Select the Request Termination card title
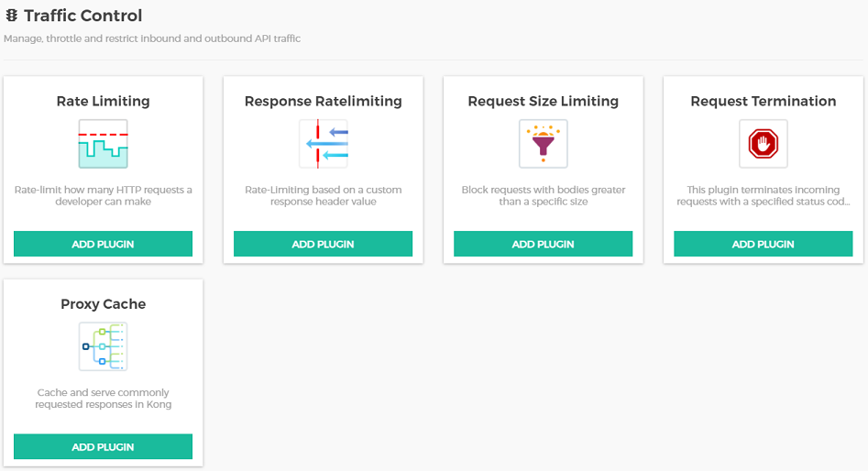The width and height of the screenshot is (868, 471). [x=763, y=102]
